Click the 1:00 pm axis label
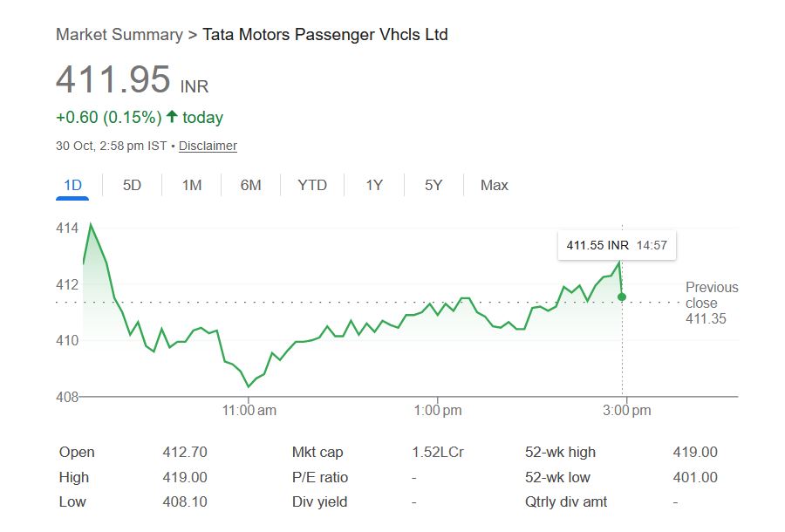Screen dimensions: 785x532 pyautogui.click(x=438, y=410)
